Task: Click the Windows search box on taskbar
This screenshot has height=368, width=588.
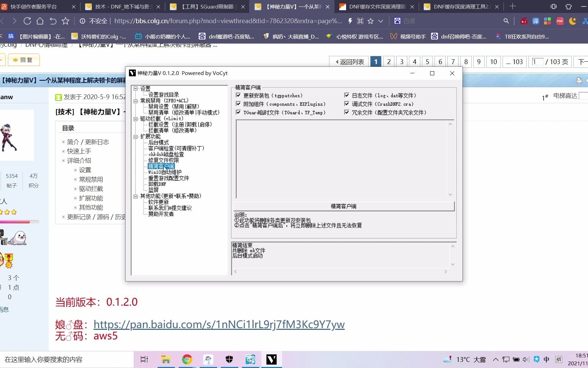Action: click(x=66, y=359)
